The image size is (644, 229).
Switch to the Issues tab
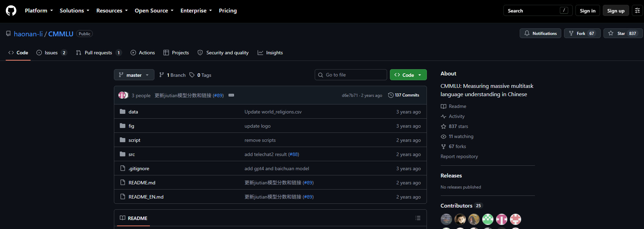pyautogui.click(x=52, y=53)
